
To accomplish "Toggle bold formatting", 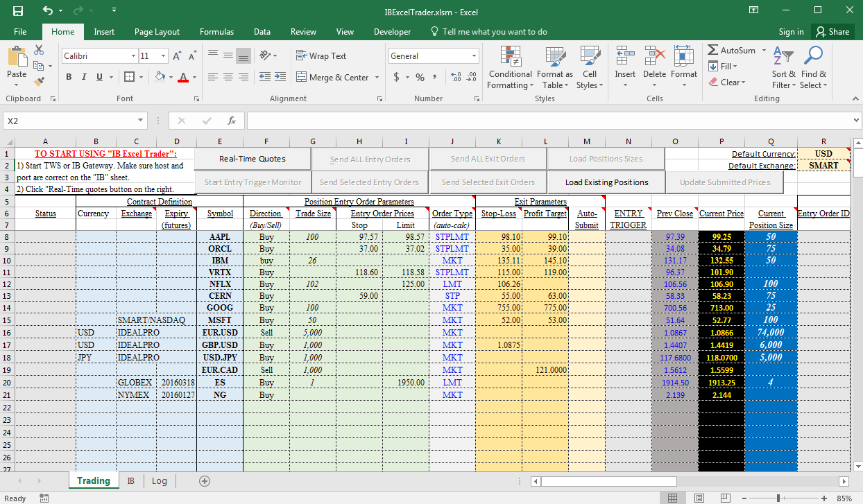I will pos(68,77).
